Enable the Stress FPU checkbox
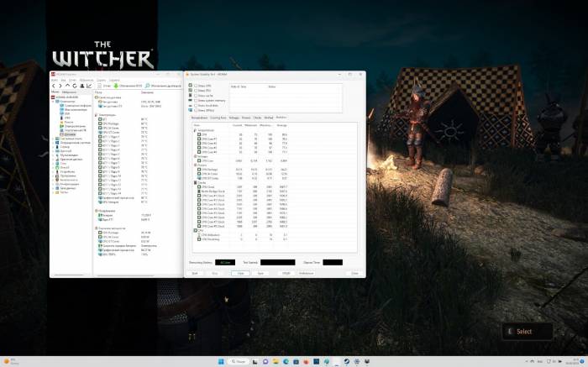The height and width of the screenshot is (367, 588). point(196,91)
